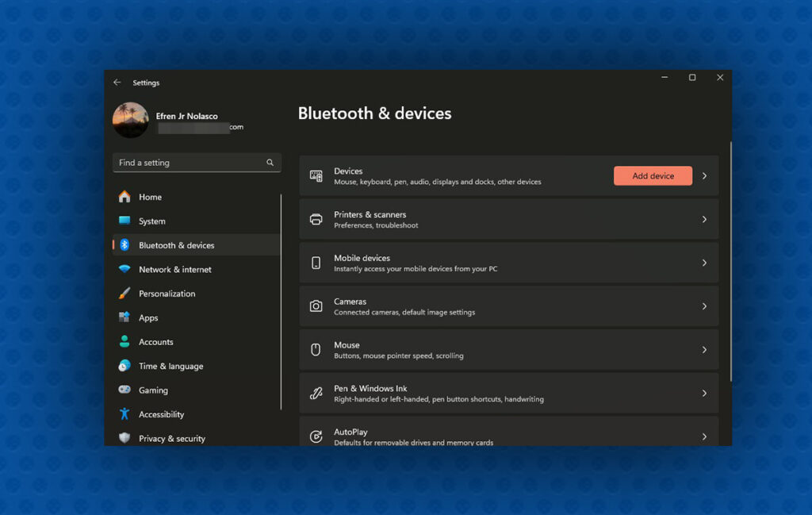Click the phone icon for Mobile devices
Screen dimensions: 812x515
(x=316, y=262)
